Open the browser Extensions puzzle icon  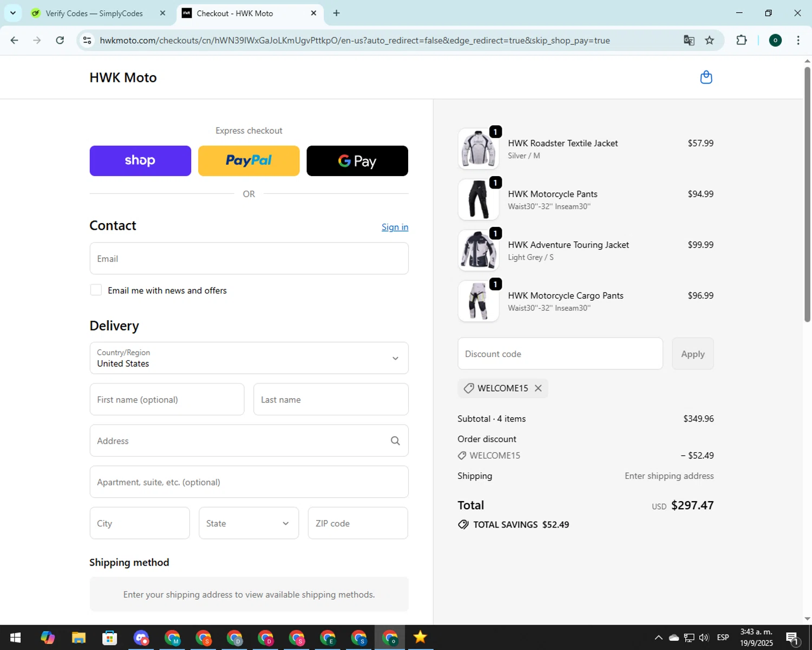[x=742, y=41]
